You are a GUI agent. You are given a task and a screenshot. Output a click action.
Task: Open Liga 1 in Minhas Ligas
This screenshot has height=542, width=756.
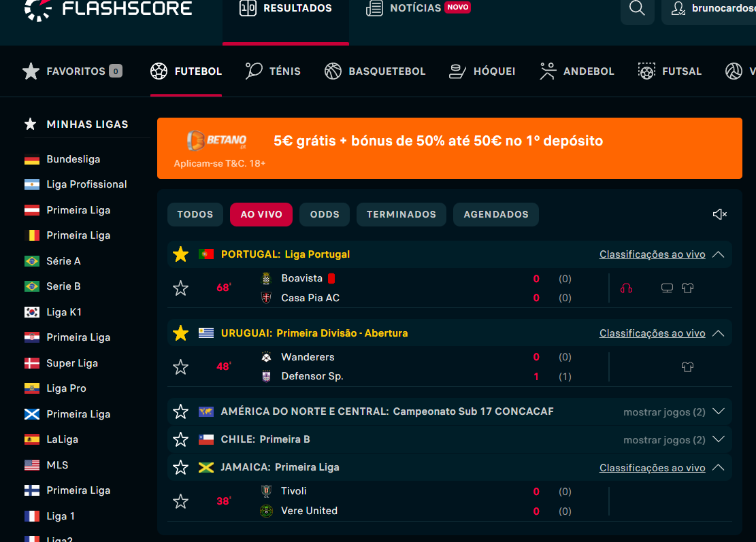click(x=61, y=516)
